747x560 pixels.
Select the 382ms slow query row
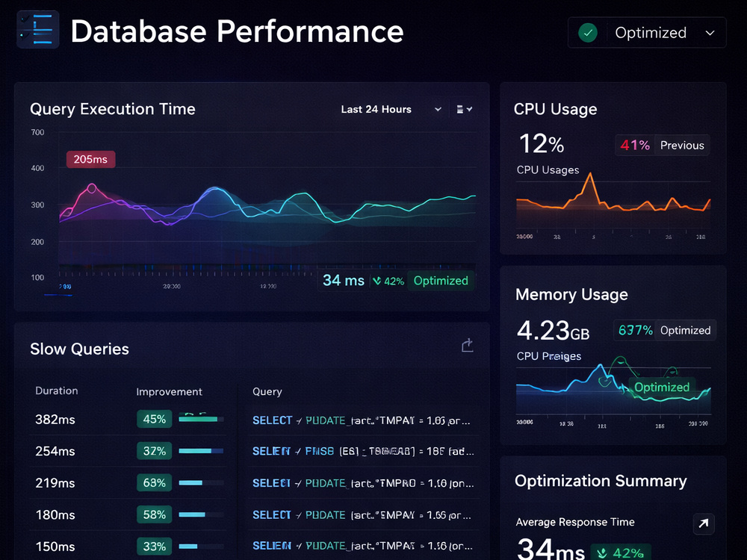254,420
